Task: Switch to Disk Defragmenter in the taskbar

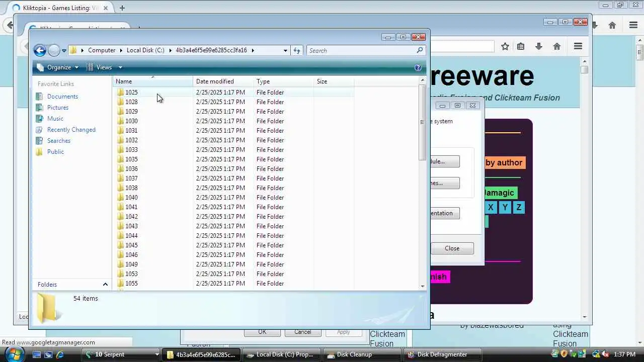Action: coord(442,354)
